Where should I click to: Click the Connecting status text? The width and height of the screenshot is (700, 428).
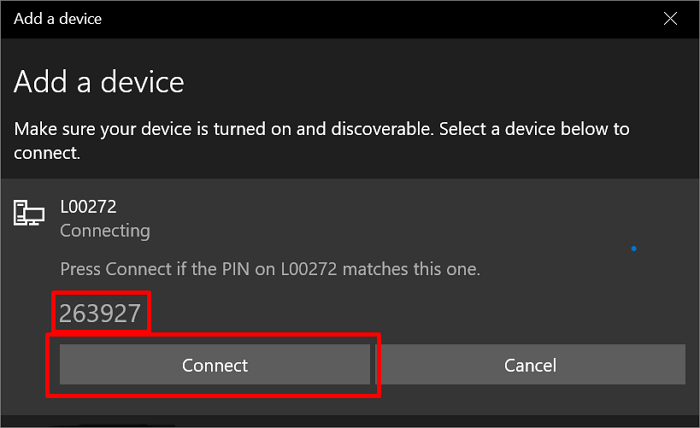(x=105, y=231)
